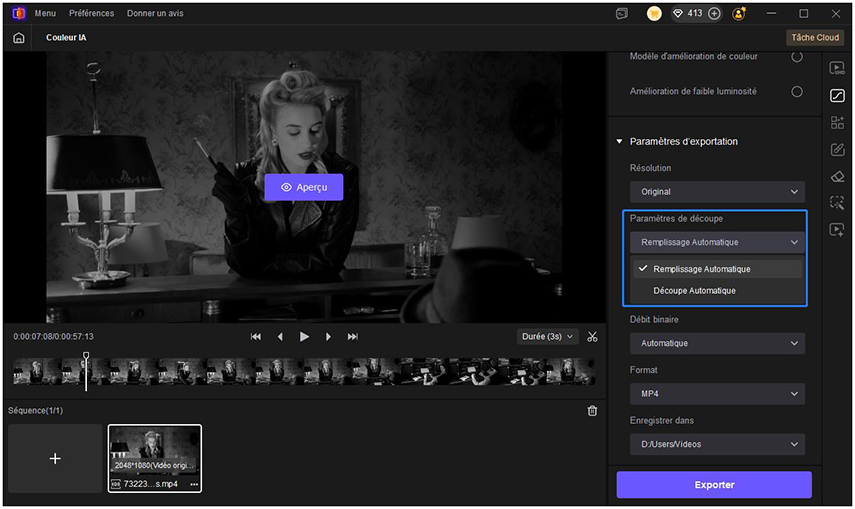Collapse Paramètres d'exportation section
Screen dimensions: 855x509
coord(619,141)
